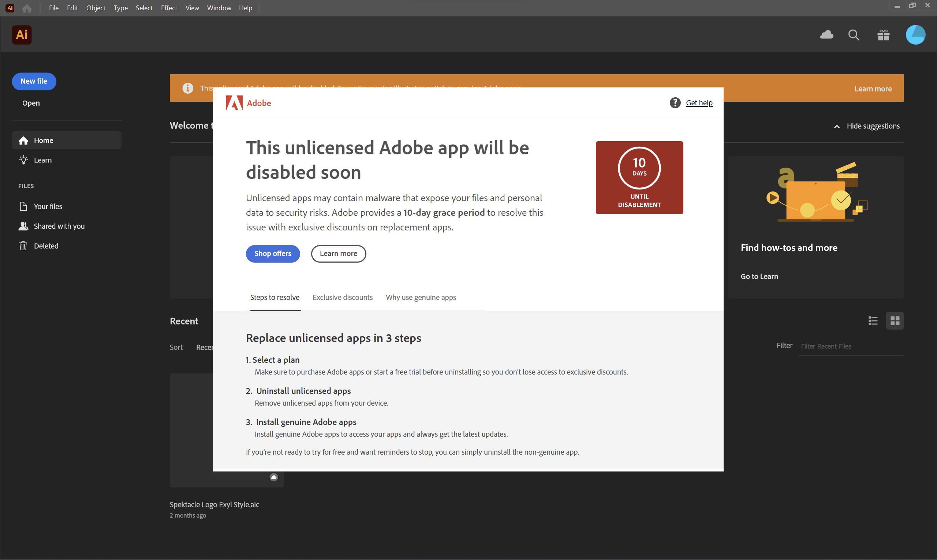Click the Deleted trash icon in sidebar
This screenshot has width=937, height=560.
[x=23, y=245]
